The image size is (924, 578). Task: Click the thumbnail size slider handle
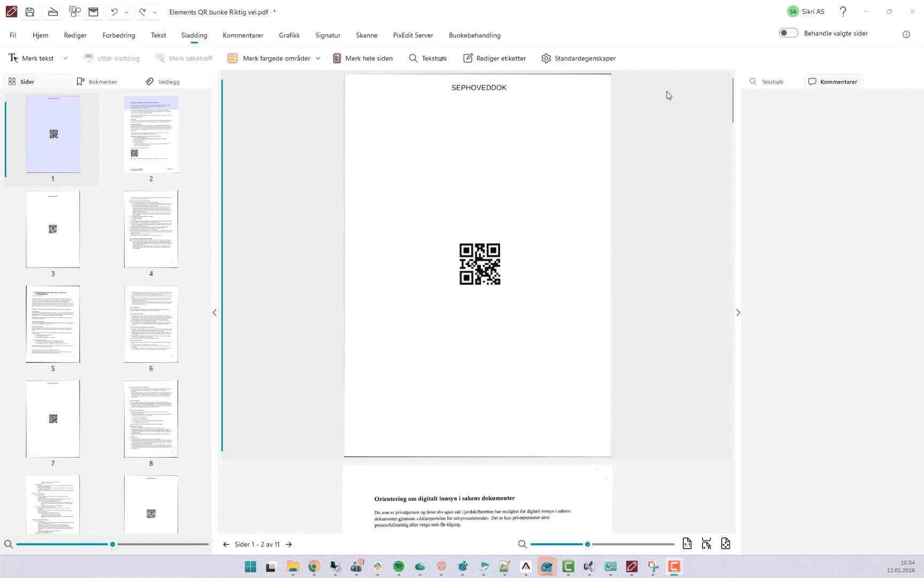coord(112,544)
